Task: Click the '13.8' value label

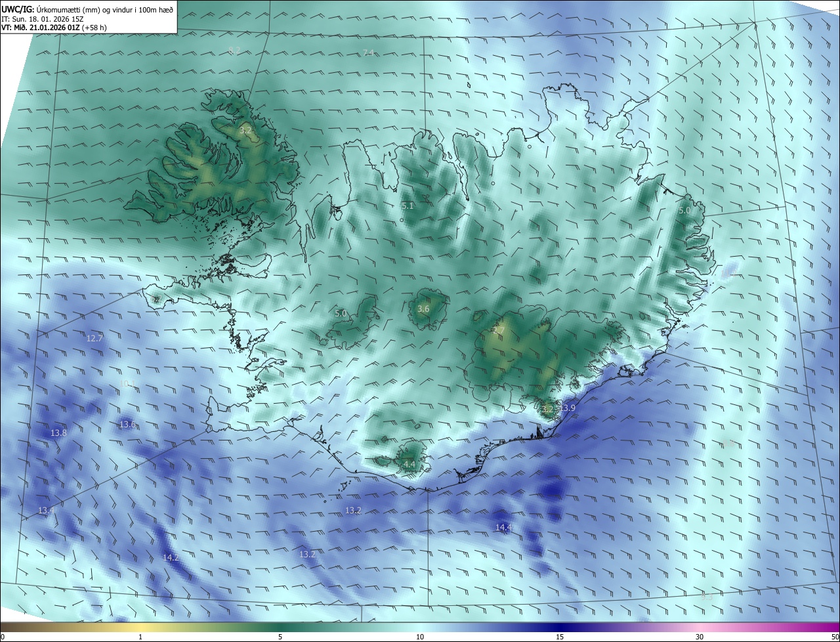Action: [58, 433]
